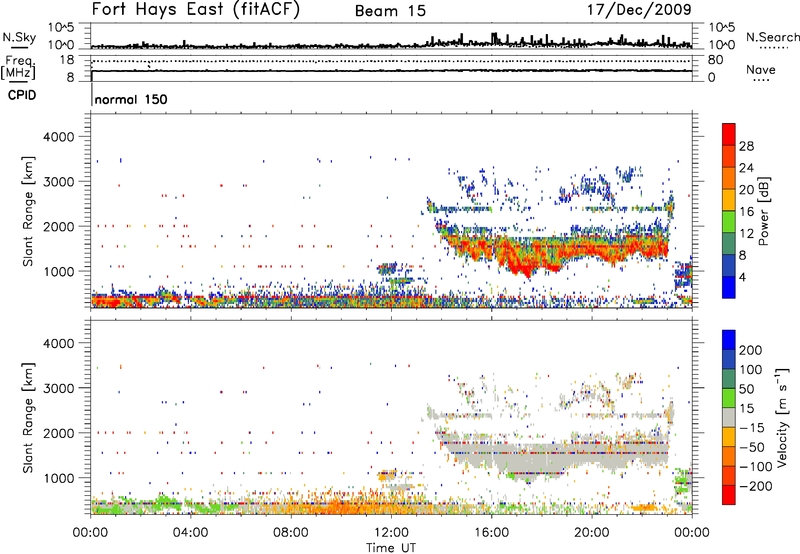Click the "1000" tick in the Power panel
800x554 pixels.
click(58, 271)
